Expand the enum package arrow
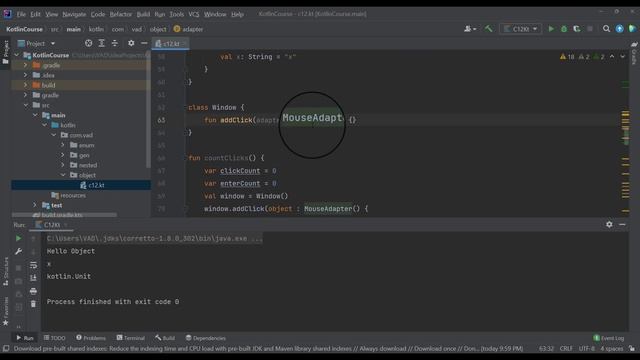This screenshot has height=360, width=640. pyautogui.click(x=63, y=145)
